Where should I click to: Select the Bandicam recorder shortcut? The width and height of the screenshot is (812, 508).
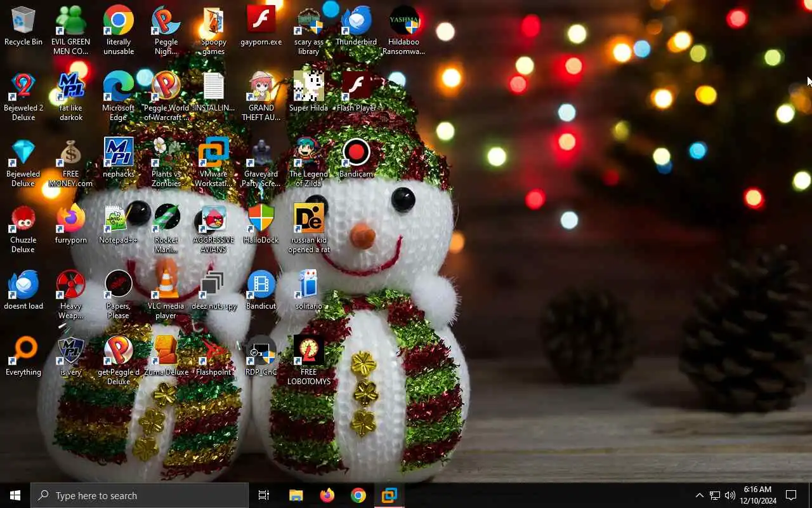(x=357, y=159)
